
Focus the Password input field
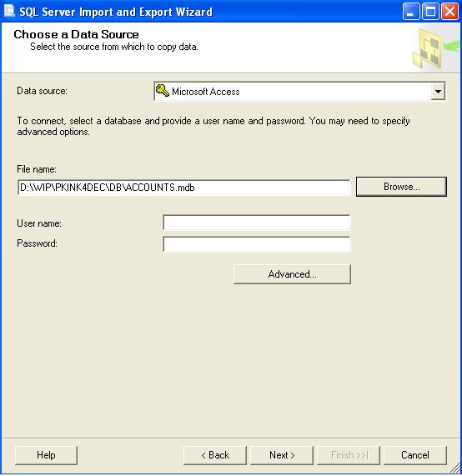click(256, 244)
